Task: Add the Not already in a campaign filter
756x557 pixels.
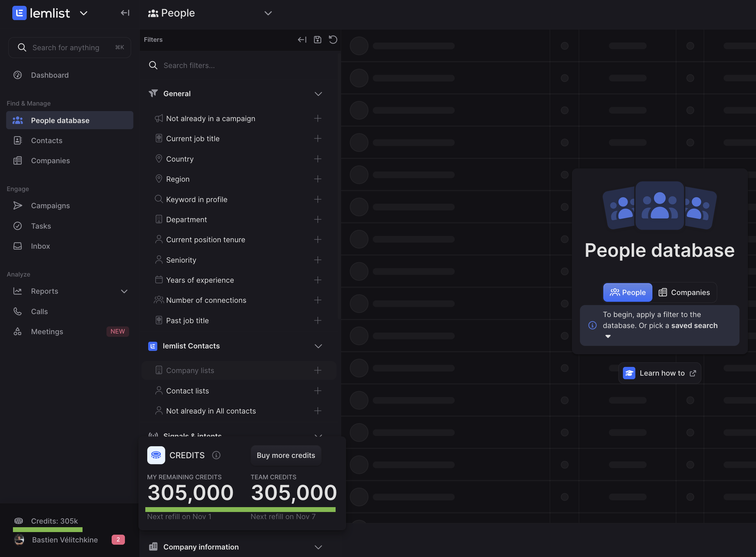Action: click(317, 118)
